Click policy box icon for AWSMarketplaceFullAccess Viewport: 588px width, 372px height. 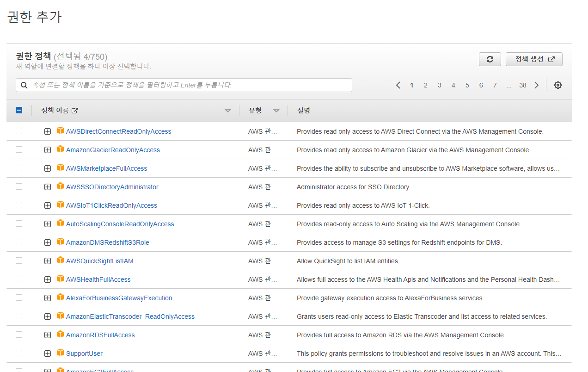(x=60, y=168)
